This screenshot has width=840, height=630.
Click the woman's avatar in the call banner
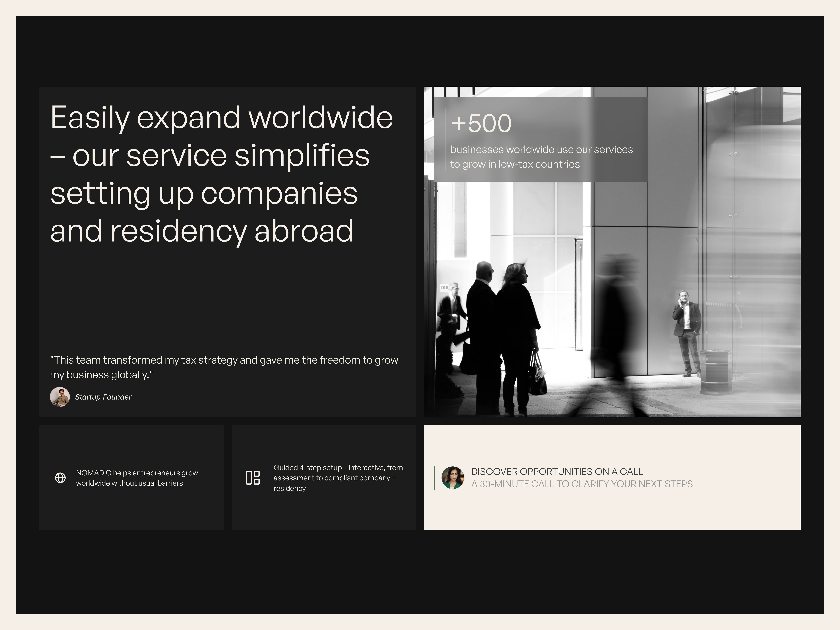click(x=453, y=478)
